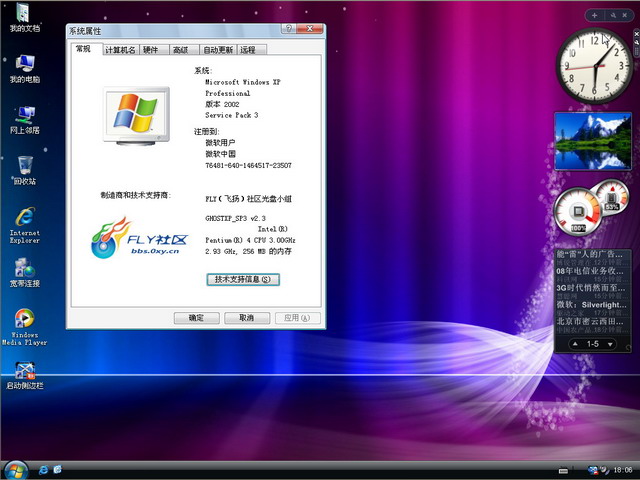Screen dimensions: 640x480
Task: Switch to the 自动更新 tab
Action: (218, 50)
